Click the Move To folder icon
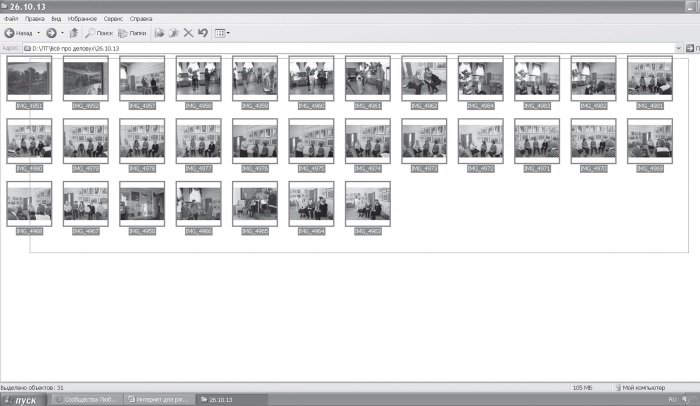700x406 pixels. [158, 33]
